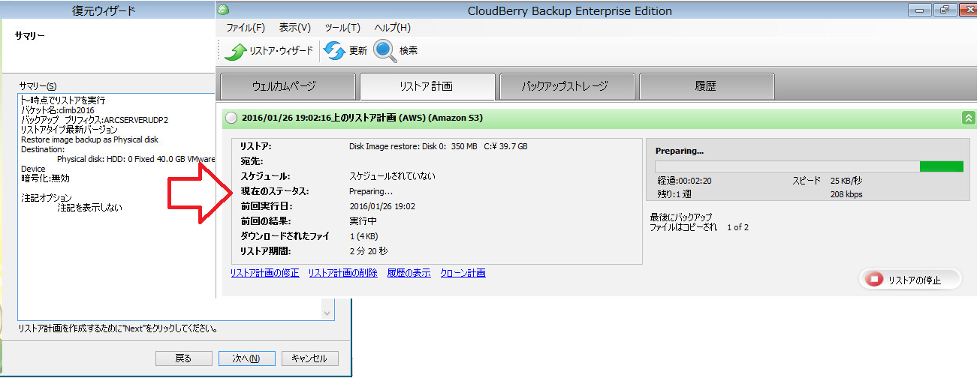This screenshot has width=980, height=378.
Task: Click 戻る button in restore wizard
Action: pos(183,358)
